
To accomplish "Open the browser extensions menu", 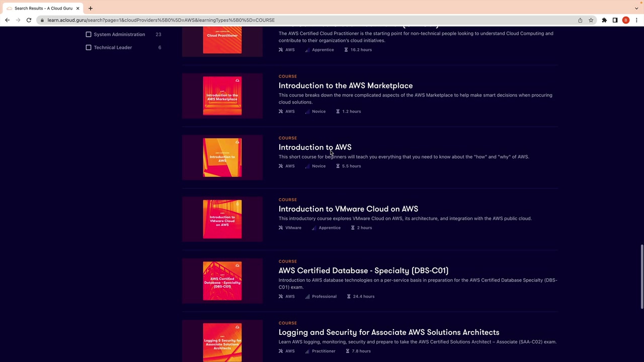I will pyautogui.click(x=604, y=20).
